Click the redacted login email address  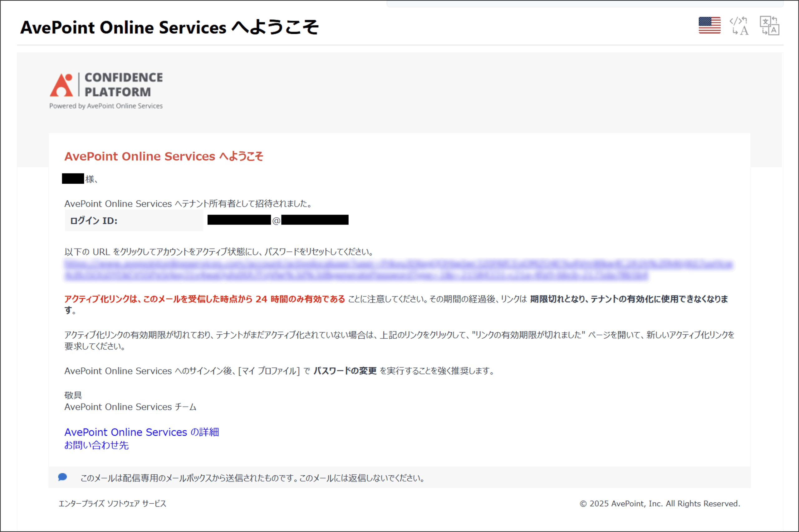(x=278, y=220)
